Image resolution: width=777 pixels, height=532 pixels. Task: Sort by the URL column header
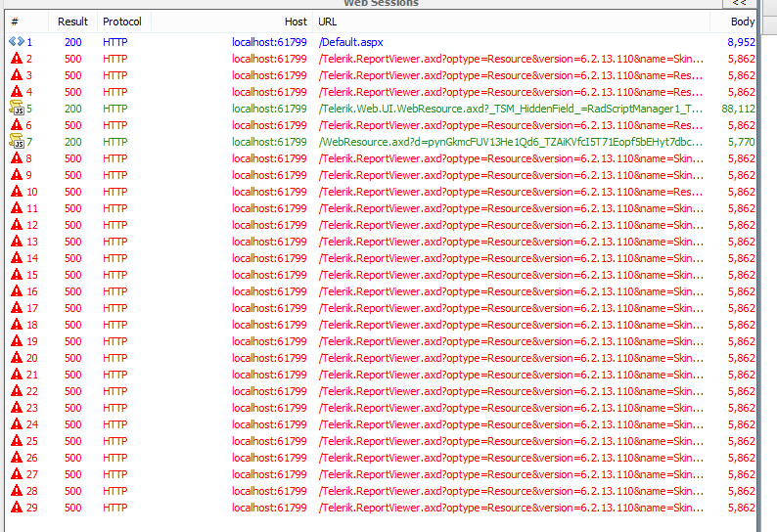[x=512, y=22]
